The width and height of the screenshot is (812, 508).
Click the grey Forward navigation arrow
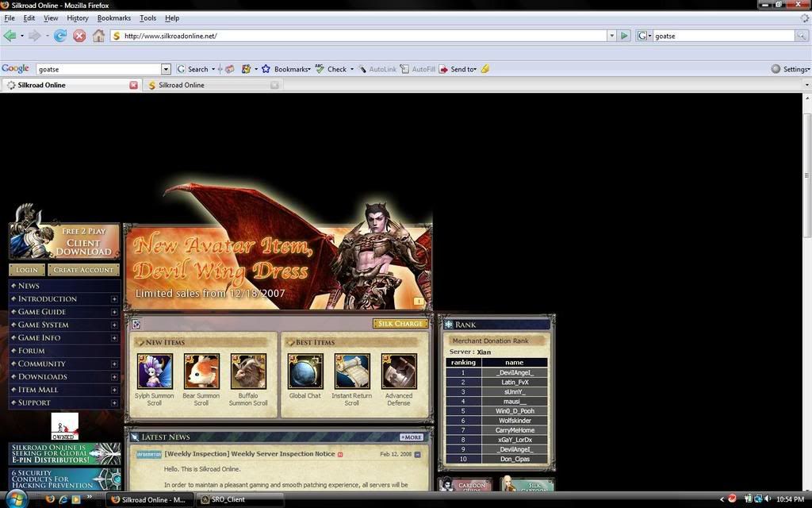(x=35, y=36)
